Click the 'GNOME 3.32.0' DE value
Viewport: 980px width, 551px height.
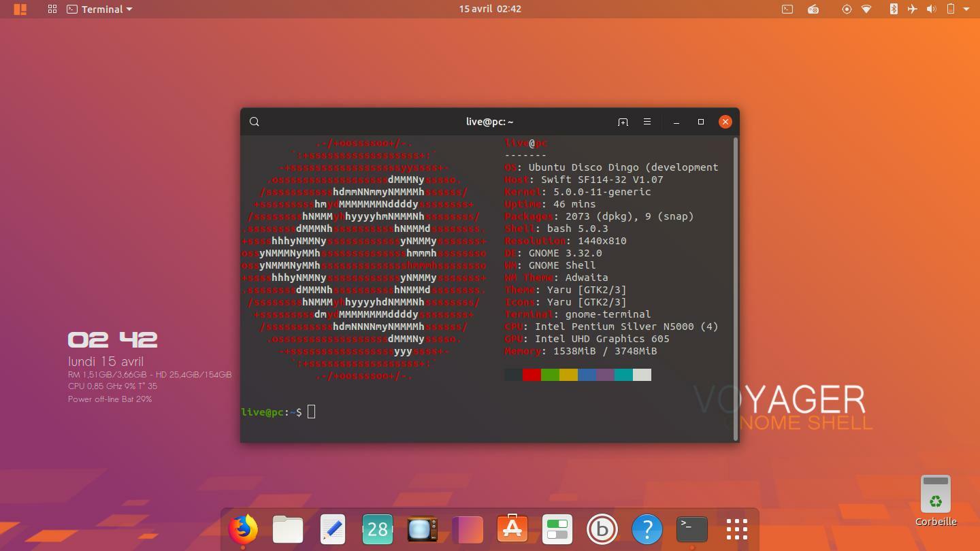click(x=565, y=253)
